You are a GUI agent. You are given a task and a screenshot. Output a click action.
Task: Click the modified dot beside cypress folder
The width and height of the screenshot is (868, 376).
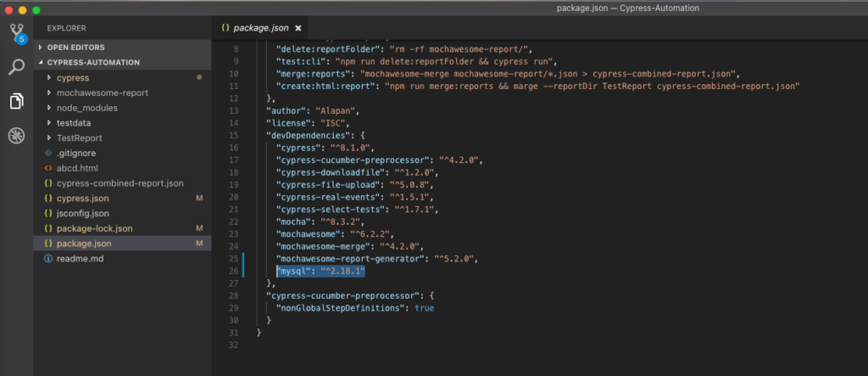[x=199, y=77]
